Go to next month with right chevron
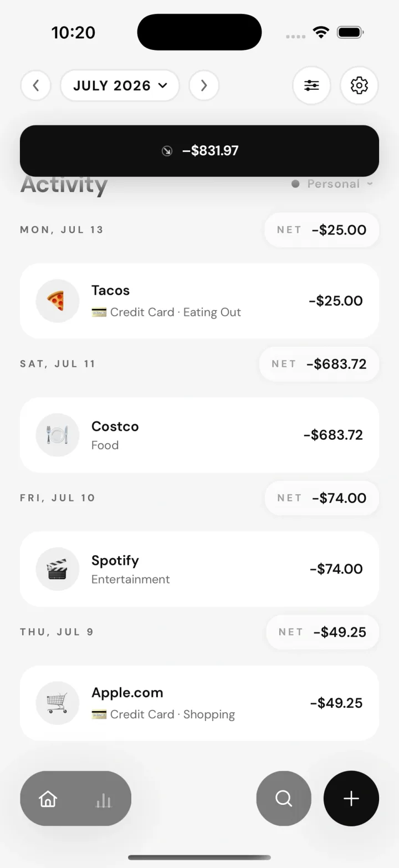The height and width of the screenshot is (868, 399). (204, 85)
